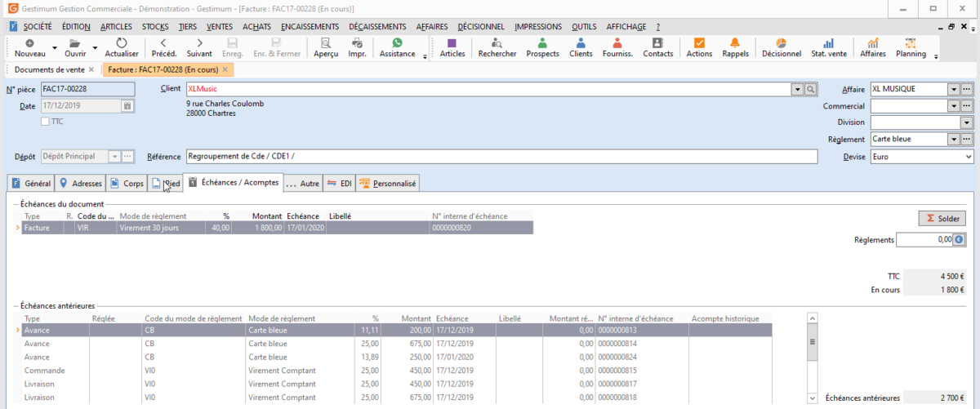Click the Référence input field

click(501, 156)
